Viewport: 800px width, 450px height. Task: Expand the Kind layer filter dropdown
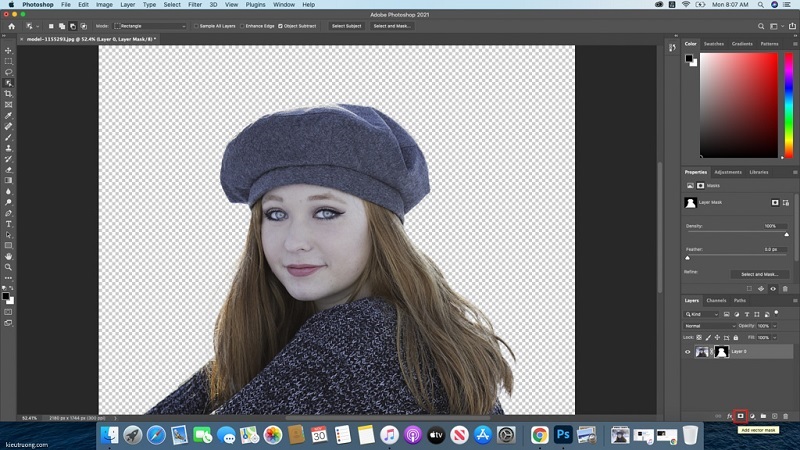pyautogui.click(x=702, y=314)
